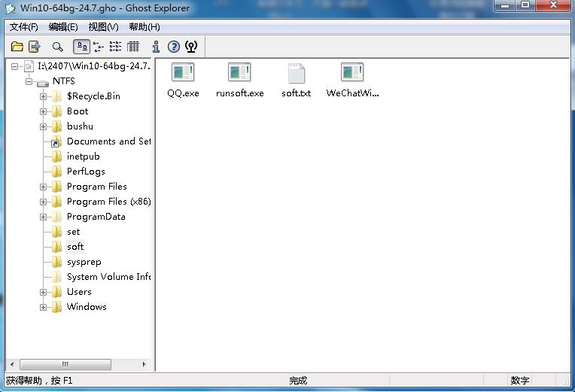Click the Symantec web antenna icon
Image resolution: width=575 pixels, height=392 pixels.
tap(191, 47)
